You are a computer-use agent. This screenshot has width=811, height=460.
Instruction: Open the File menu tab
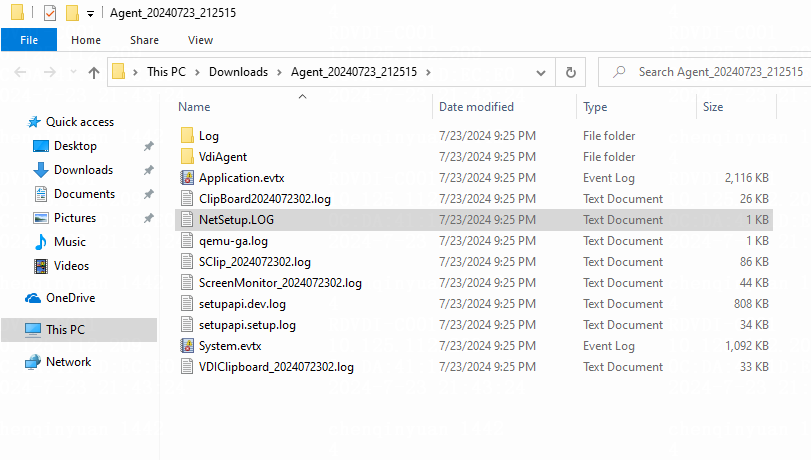tap(29, 40)
